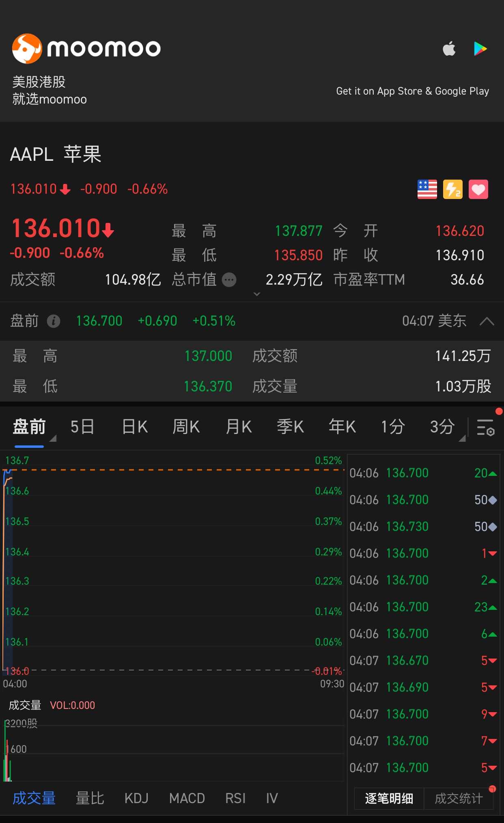Select the RSI indicator tab
This screenshot has height=823, width=504.
(235, 798)
